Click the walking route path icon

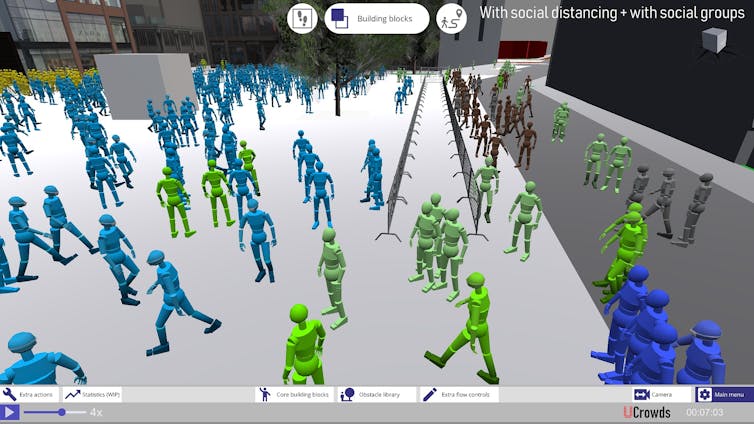451,18
